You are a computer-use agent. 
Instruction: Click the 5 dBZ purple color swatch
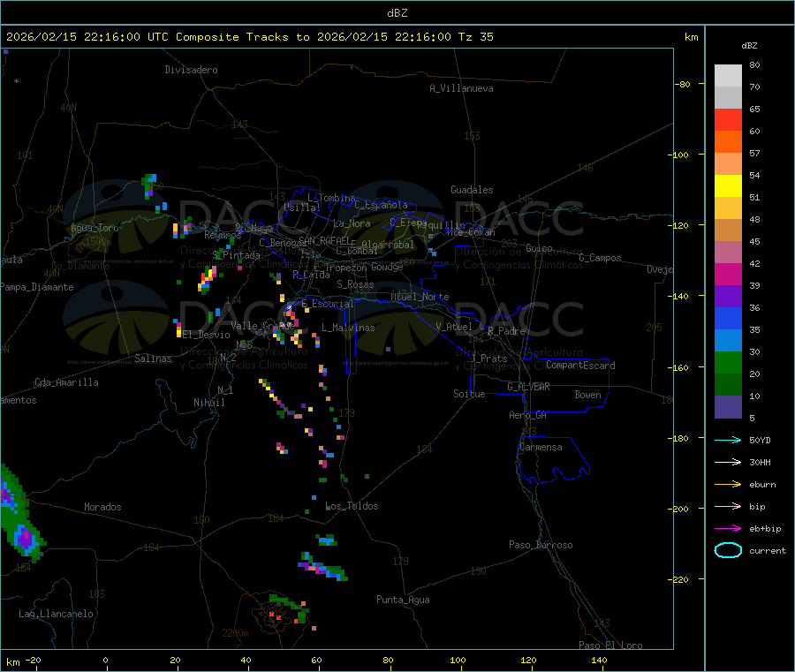[x=728, y=407]
